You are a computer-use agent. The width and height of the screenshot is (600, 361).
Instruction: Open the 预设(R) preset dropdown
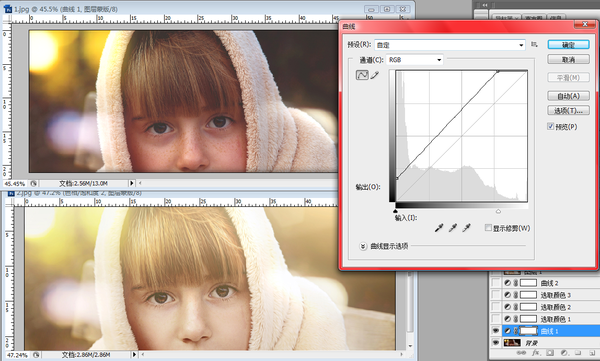click(x=450, y=45)
